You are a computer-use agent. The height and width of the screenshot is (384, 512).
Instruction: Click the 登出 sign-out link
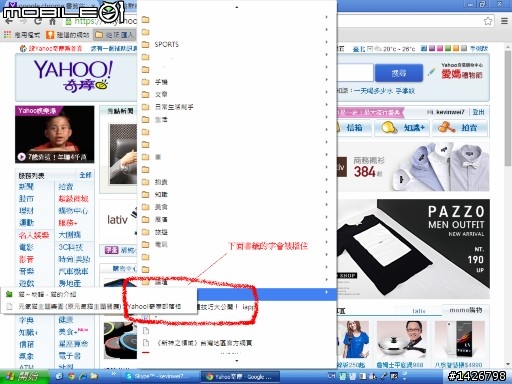[x=478, y=112]
